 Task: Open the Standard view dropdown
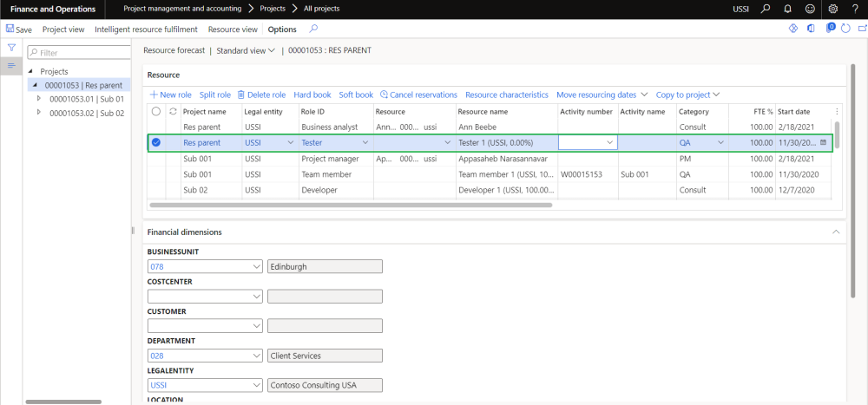(x=245, y=50)
